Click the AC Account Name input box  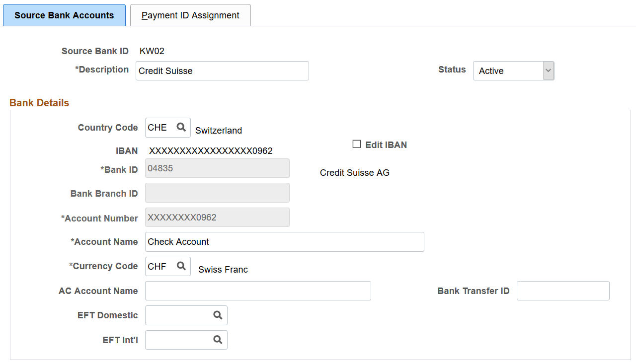pyautogui.click(x=257, y=291)
